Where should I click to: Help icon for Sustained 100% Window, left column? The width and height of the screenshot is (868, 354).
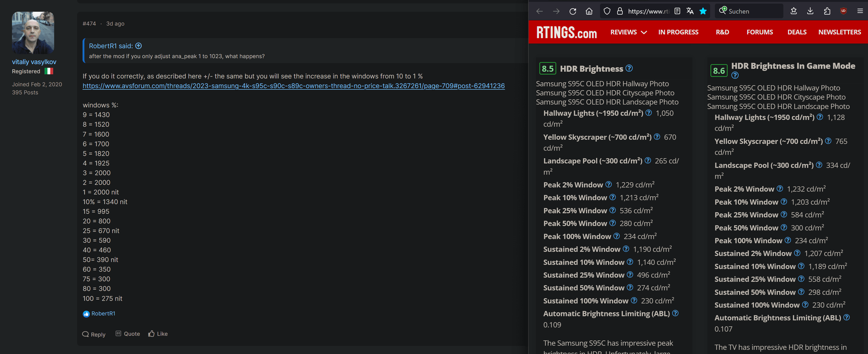(634, 300)
